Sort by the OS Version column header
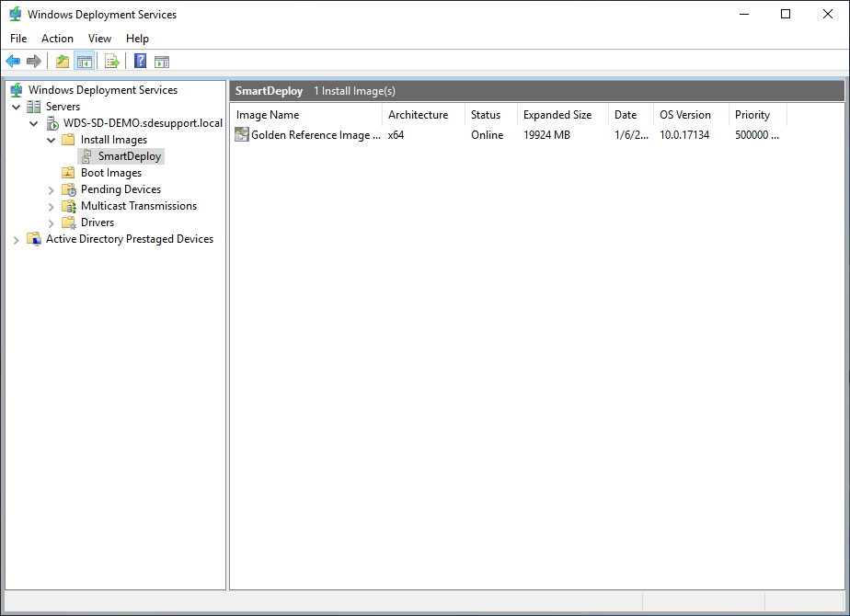This screenshot has width=850, height=616. pyautogui.click(x=691, y=115)
